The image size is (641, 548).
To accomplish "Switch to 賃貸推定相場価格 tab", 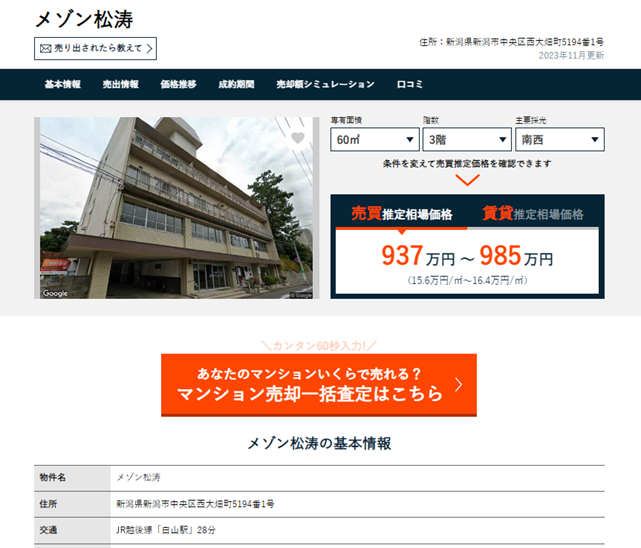I will (533, 214).
